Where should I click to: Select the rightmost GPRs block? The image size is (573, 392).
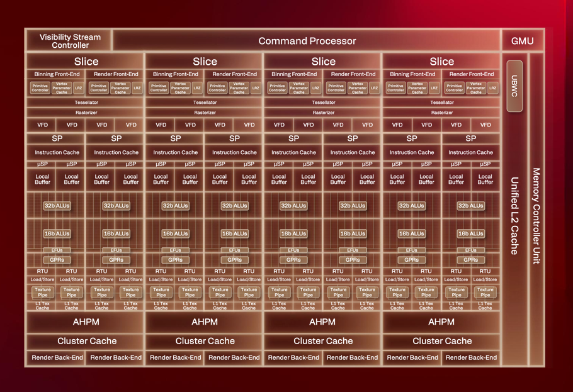(x=471, y=259)
